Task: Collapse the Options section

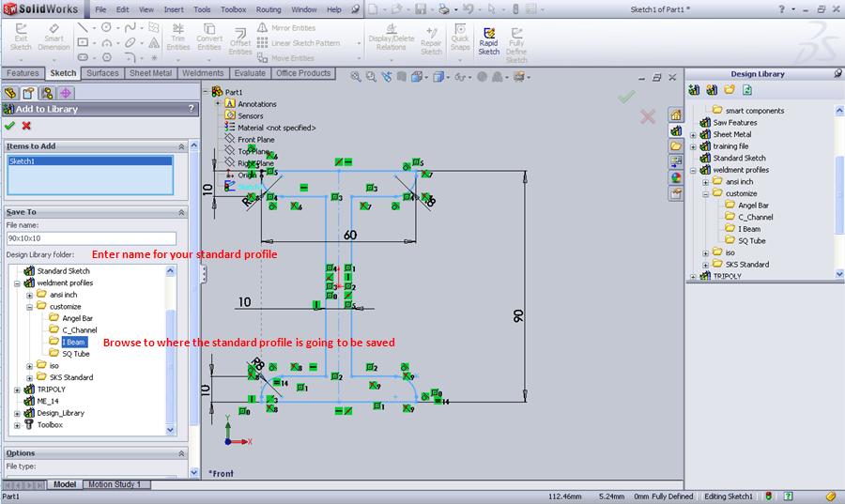Action: tap(181, 453)
